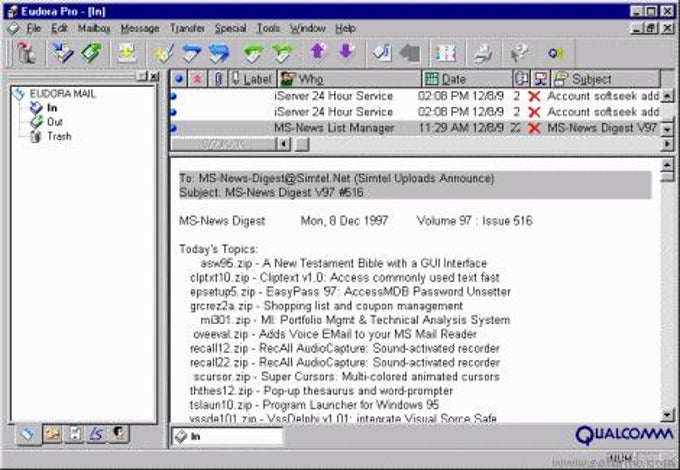Screen dimensions: 680x470
Task: Open the Transfer menu
Action: coord(187,29)
